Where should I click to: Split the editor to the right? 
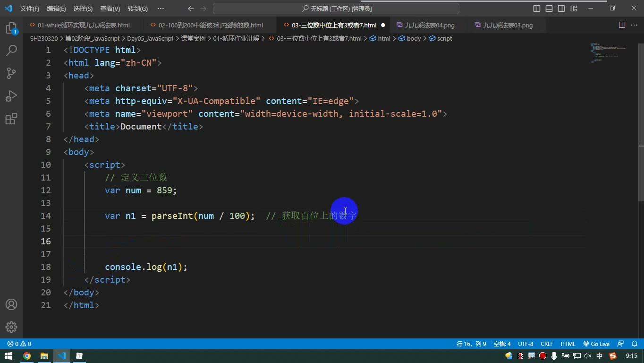click(x=622, y=25)
